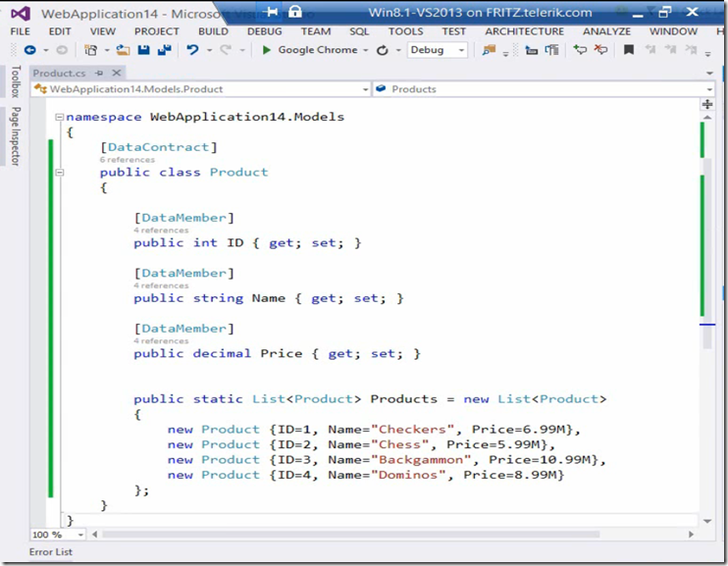Open the ARCHITECTURE menu
This screenshot has width=728, height=566.
(x=525, y=31)
